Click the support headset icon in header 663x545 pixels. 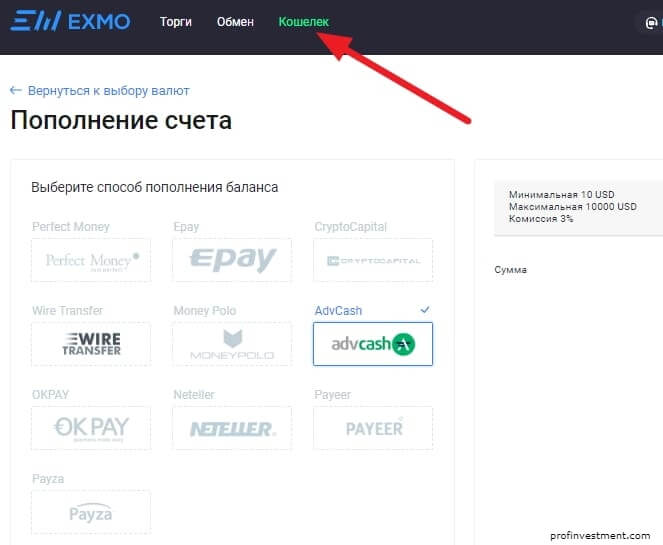point(652,23)
